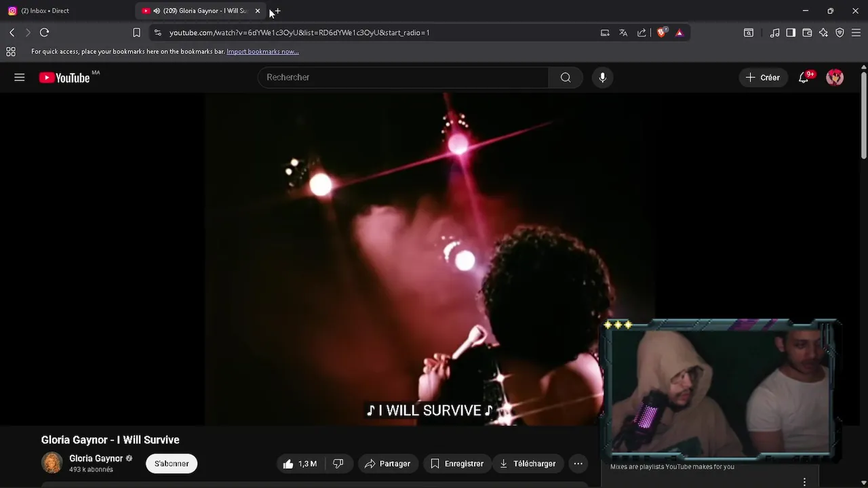Open Leo AI sparkle icon
The height and width of the screenshot is (488, 868).
pos(823,33)
